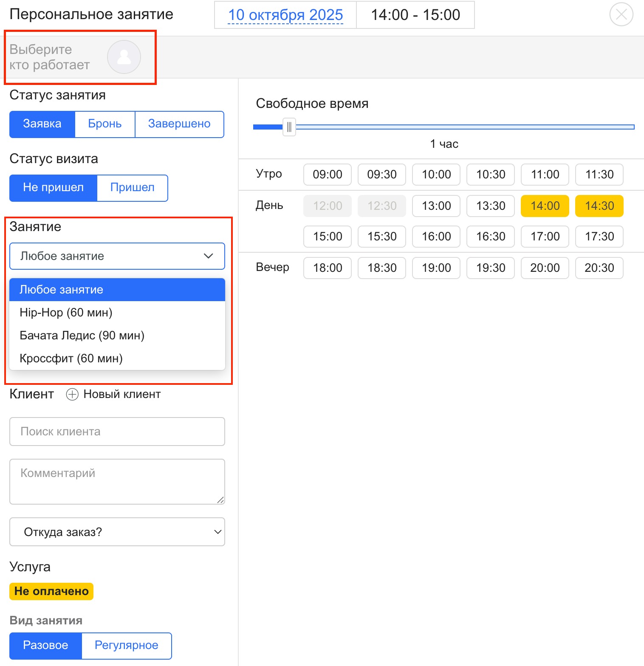Open the date picker for 10 октября 2025

(285, 15)
